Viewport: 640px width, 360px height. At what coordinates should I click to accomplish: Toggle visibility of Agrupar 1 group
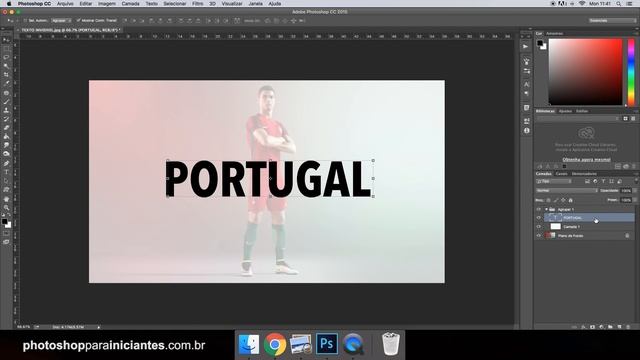tap(538, 209)
